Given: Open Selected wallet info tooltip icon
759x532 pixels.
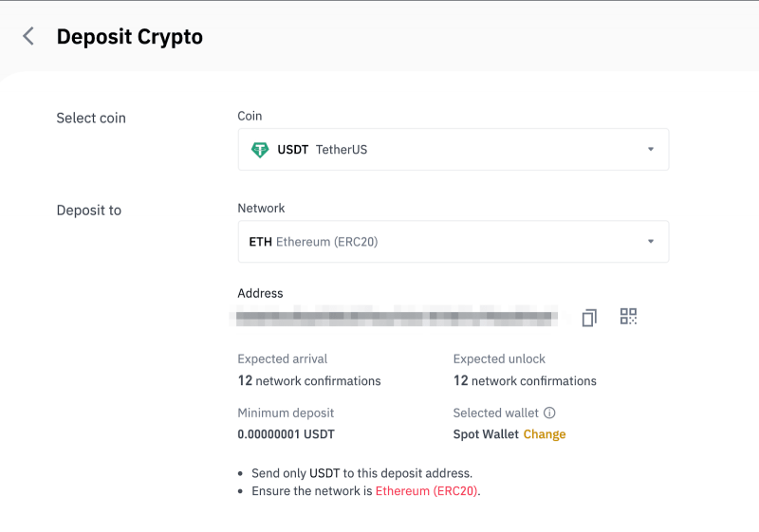Looking at the screenshot, I should [549, 413].
